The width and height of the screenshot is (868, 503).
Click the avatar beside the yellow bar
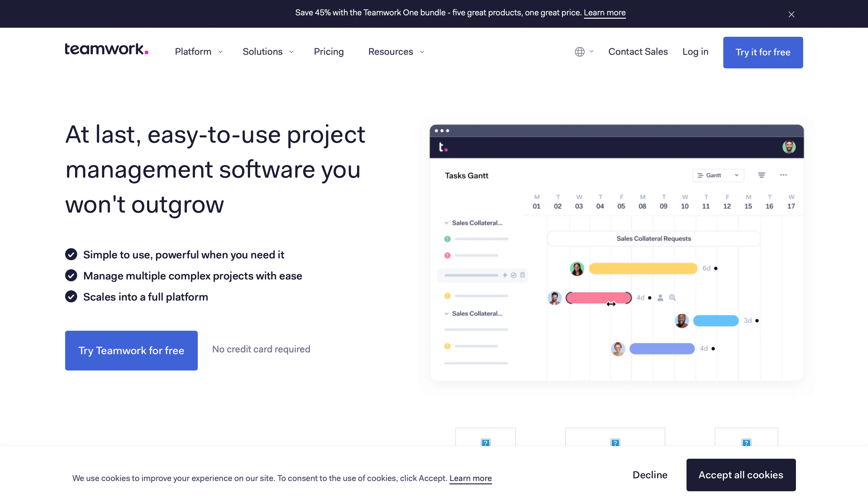(x=577, y=269)
